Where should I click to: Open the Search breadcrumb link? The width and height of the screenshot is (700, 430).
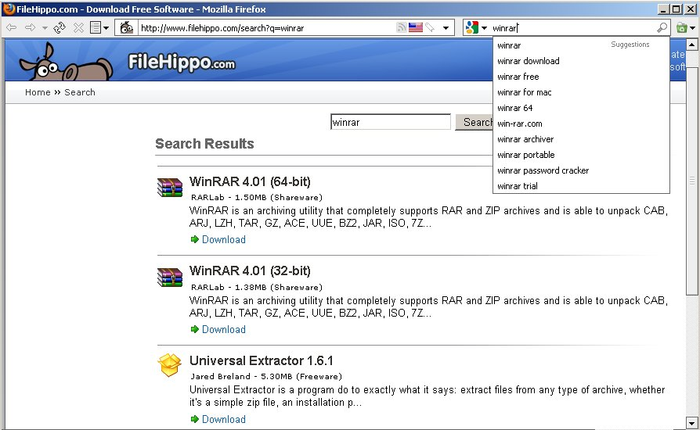pos(79,92)
